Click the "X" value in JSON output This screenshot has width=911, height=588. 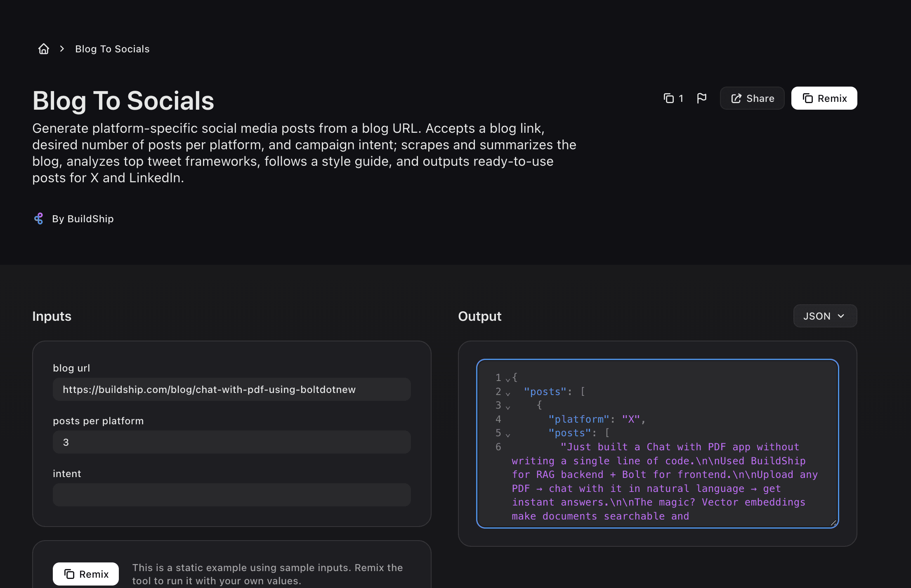(x=631, y=419)
